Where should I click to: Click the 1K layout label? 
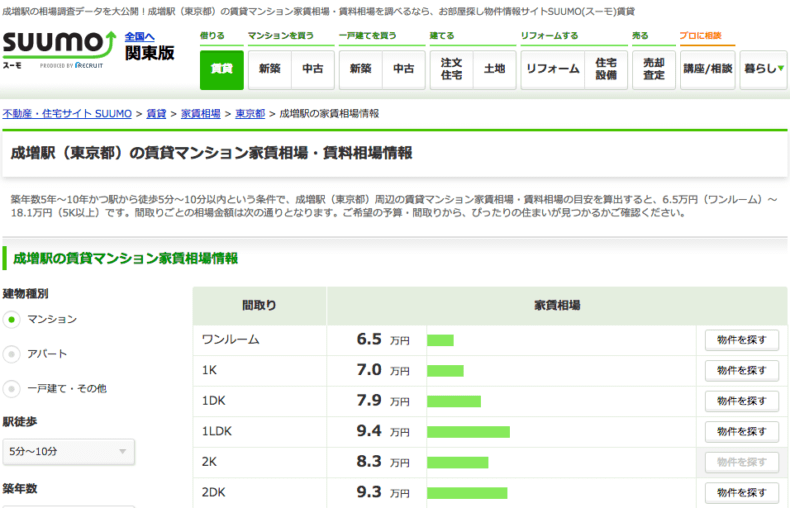209,370
